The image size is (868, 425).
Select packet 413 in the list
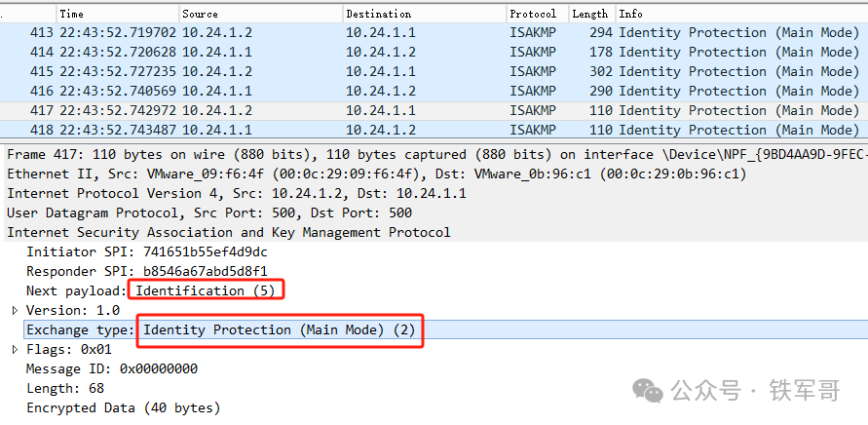434,33
